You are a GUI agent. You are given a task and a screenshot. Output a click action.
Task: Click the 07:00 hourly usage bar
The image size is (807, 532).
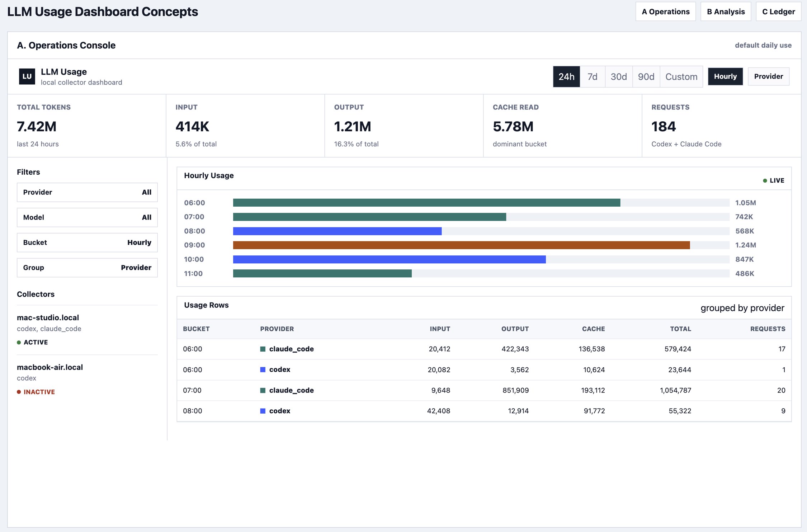pos(369,217)
